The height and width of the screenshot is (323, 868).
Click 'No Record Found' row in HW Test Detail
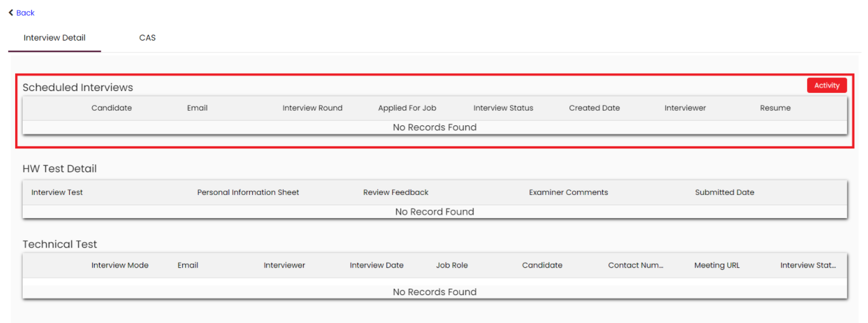pyautogui.click(x=435, y=212)
